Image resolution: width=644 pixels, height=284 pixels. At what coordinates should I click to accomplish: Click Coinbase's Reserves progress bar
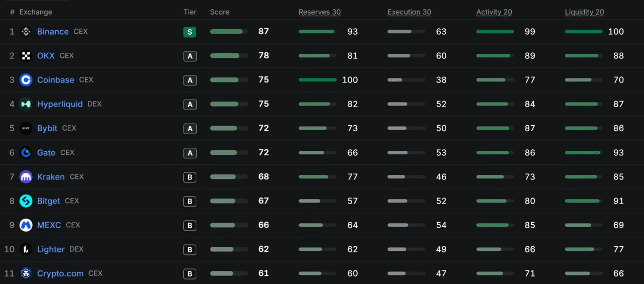tap(317, 80)
